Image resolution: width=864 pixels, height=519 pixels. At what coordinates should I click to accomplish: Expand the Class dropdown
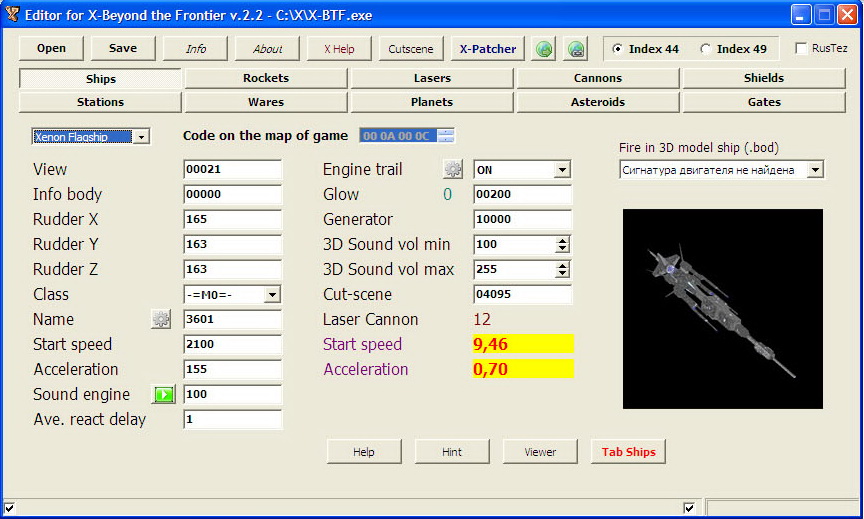[271, 294]
